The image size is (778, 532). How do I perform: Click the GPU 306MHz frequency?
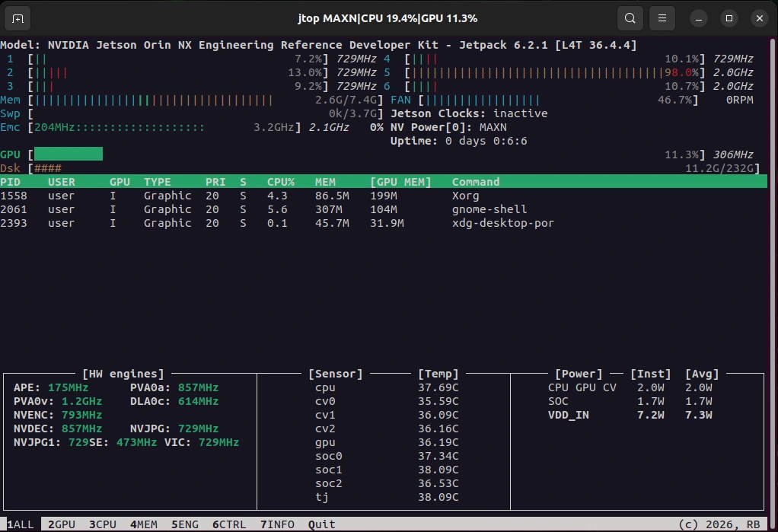[733, 155]
